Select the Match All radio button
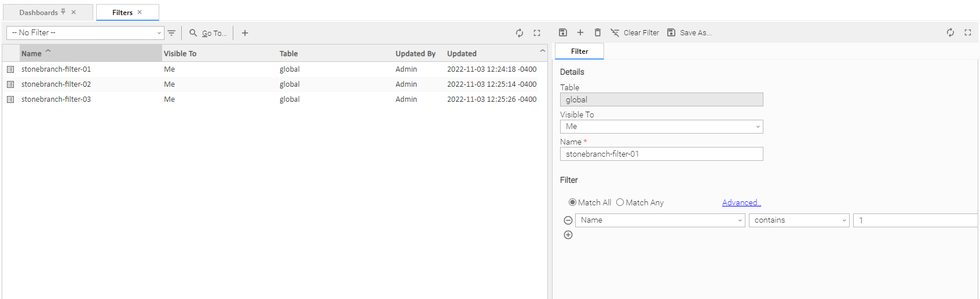 572,202
